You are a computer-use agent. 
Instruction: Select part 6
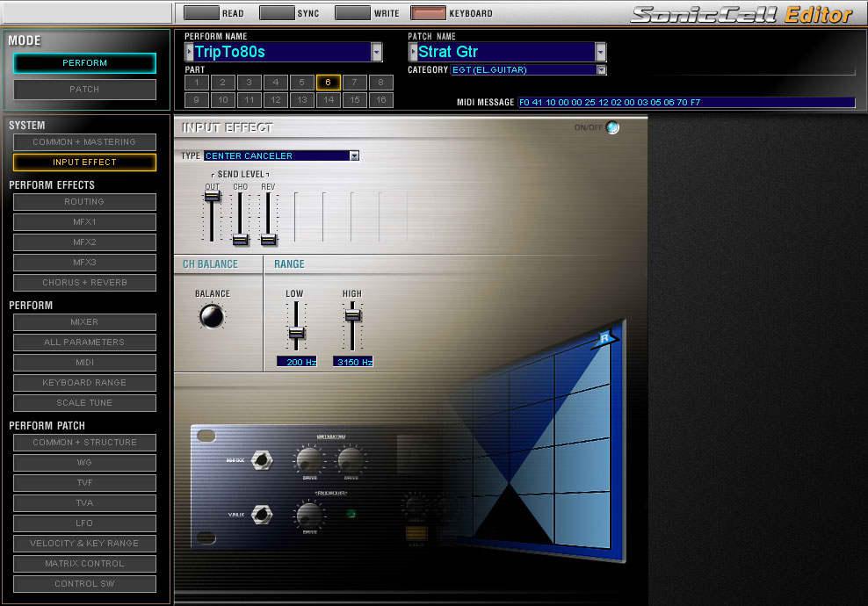point(329,83)
